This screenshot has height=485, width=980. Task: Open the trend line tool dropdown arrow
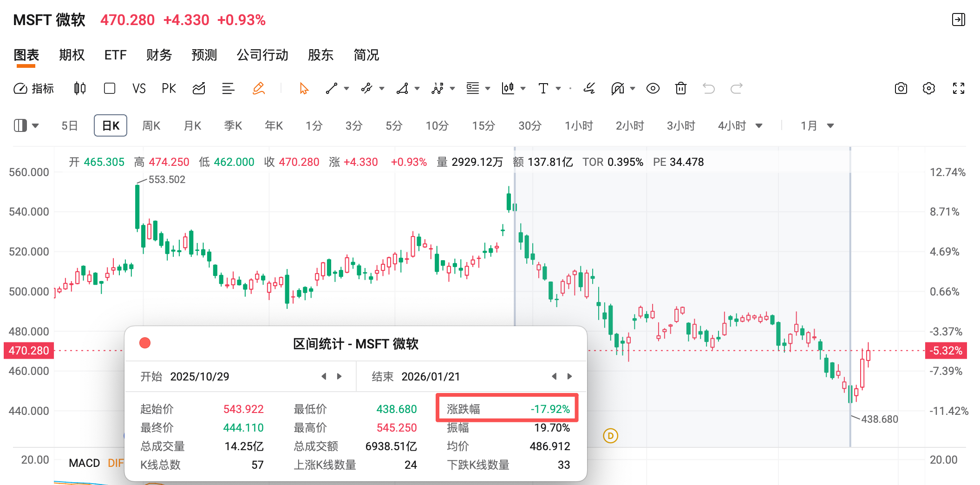[346, 88]
